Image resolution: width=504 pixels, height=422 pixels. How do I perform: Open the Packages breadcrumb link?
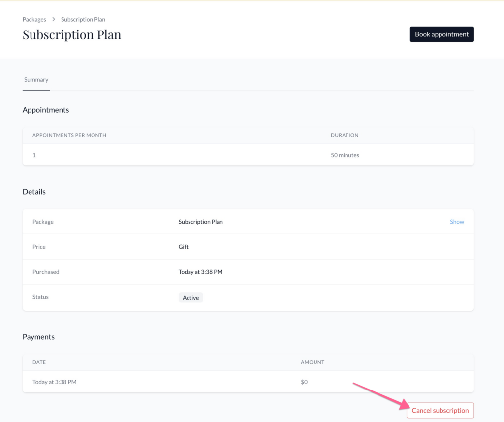34,19
